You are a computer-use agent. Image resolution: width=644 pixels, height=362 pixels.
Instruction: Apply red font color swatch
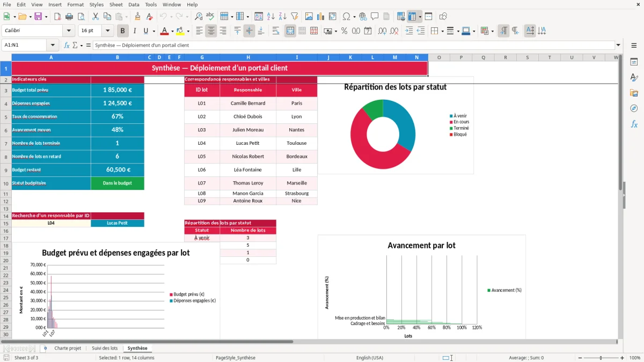(164, 31)
